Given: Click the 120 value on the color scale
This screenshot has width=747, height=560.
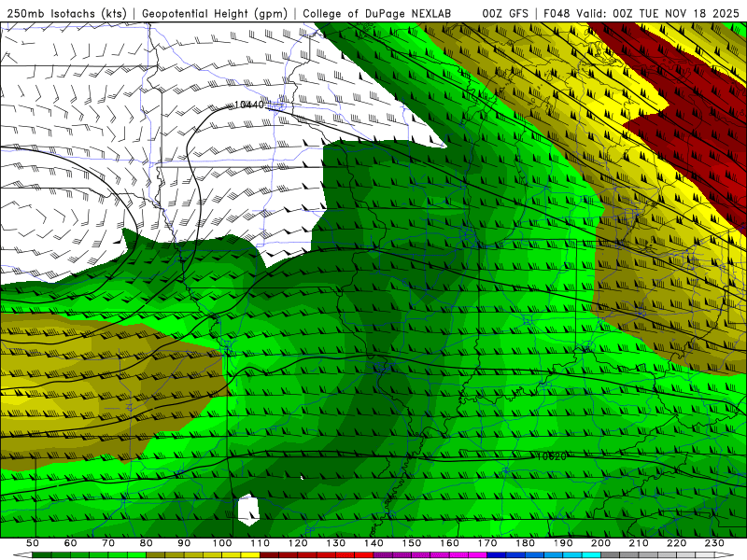Looking at the screenshot, I should coord(298,543).
